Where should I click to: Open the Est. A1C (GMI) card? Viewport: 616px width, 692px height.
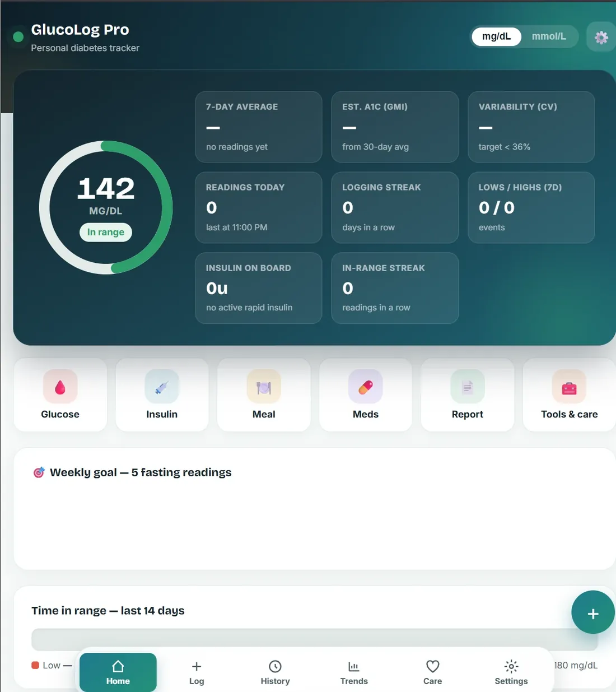tap(395, 127)
